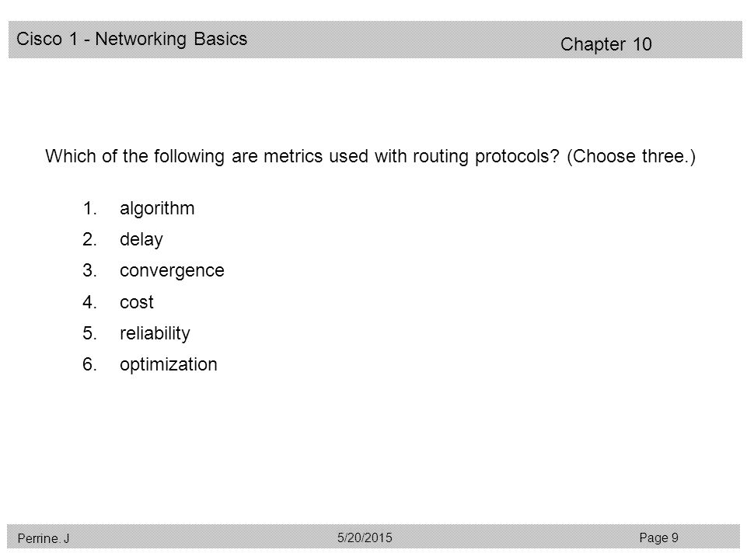
Task: Pick the cost answer option
Action: pyautogui.click(x=136, y=302)
